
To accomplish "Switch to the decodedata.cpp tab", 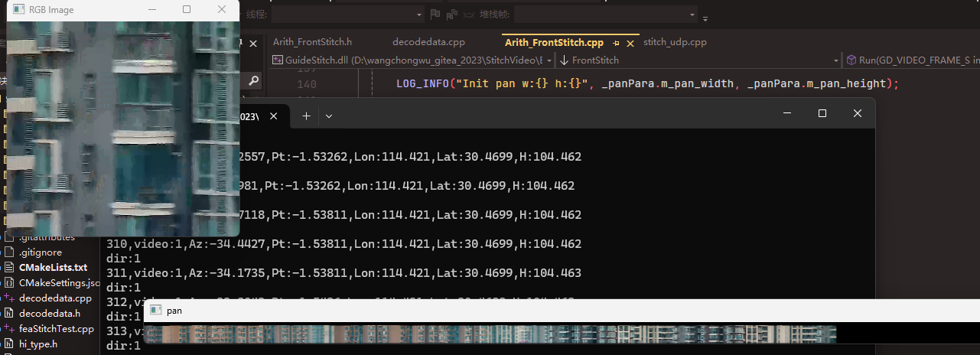I will click(x=428, y=42).
